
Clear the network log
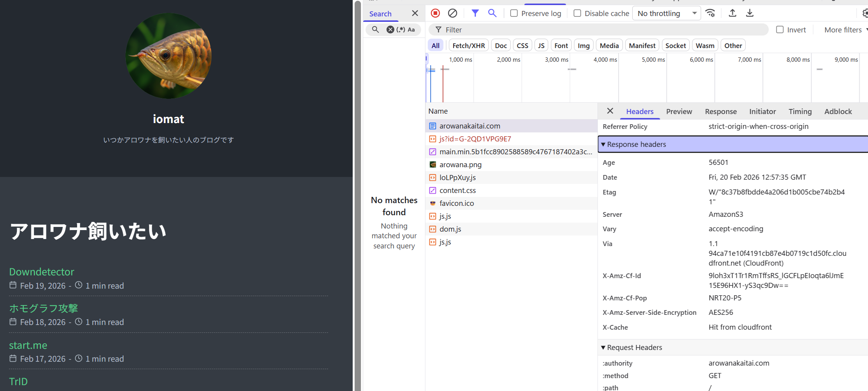(x=452, y=13)
